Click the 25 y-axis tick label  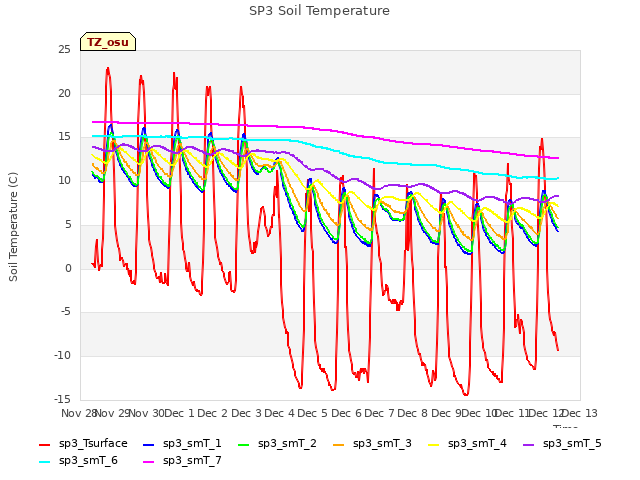click(x=64, y=50)
